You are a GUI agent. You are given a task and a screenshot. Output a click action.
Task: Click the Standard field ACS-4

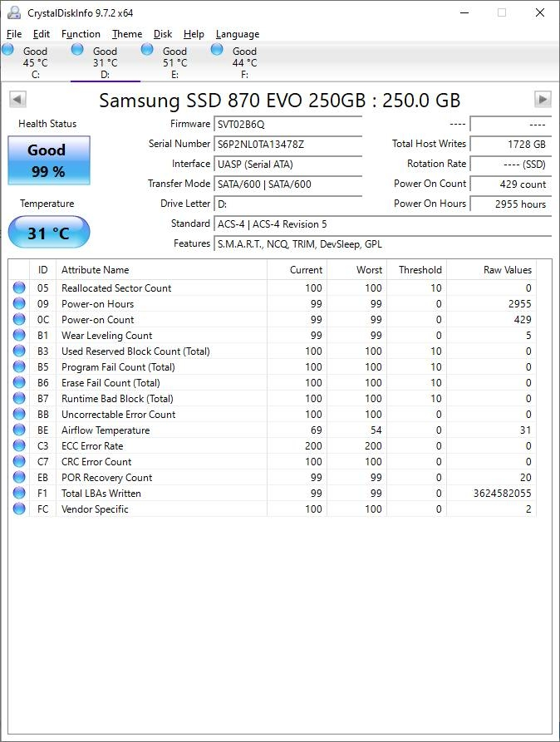pos(382,224)
